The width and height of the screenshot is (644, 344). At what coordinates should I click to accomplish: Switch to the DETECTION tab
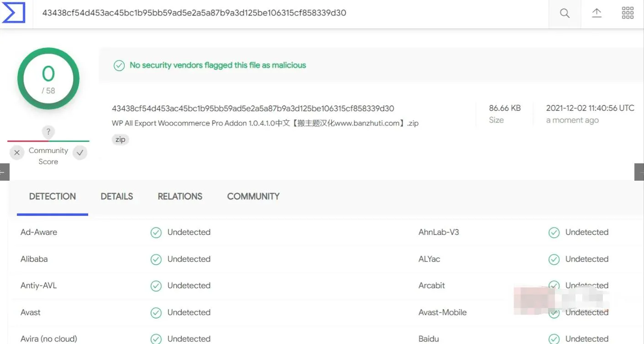tap(53, 197)
